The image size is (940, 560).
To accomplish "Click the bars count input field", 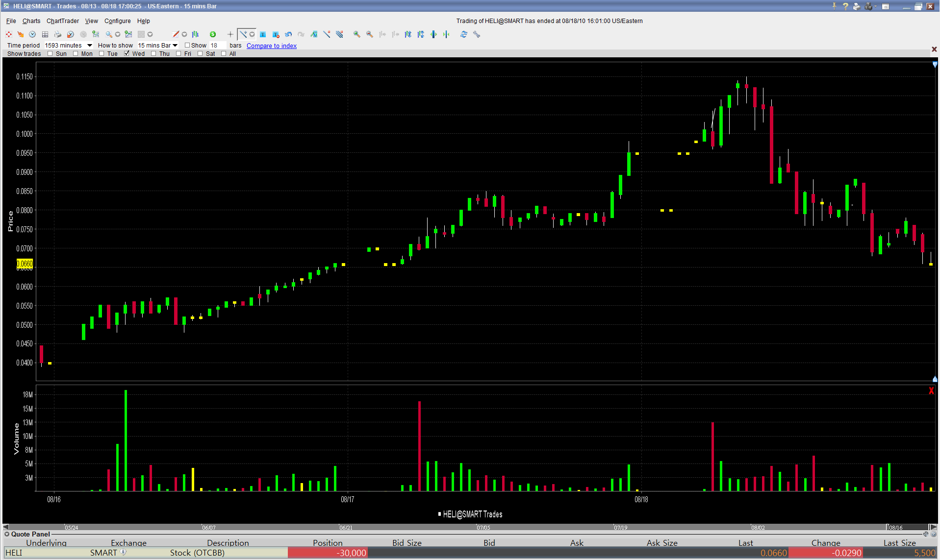I will [x=218, y=46].
